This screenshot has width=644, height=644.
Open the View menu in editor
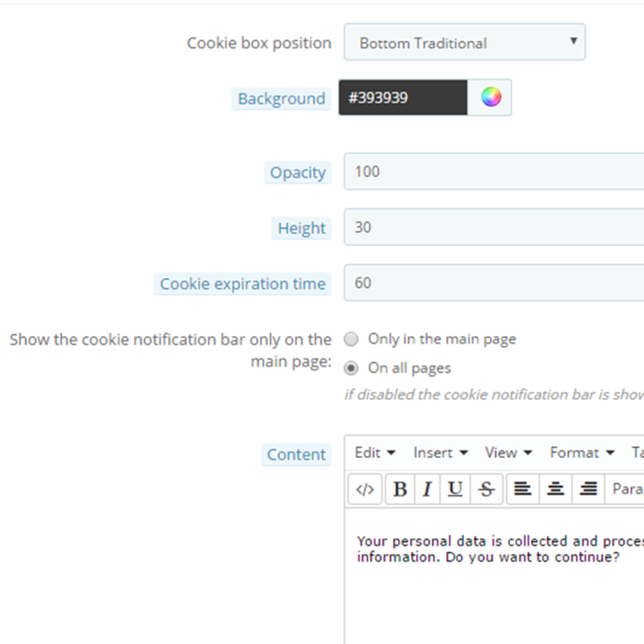point(508,453)
